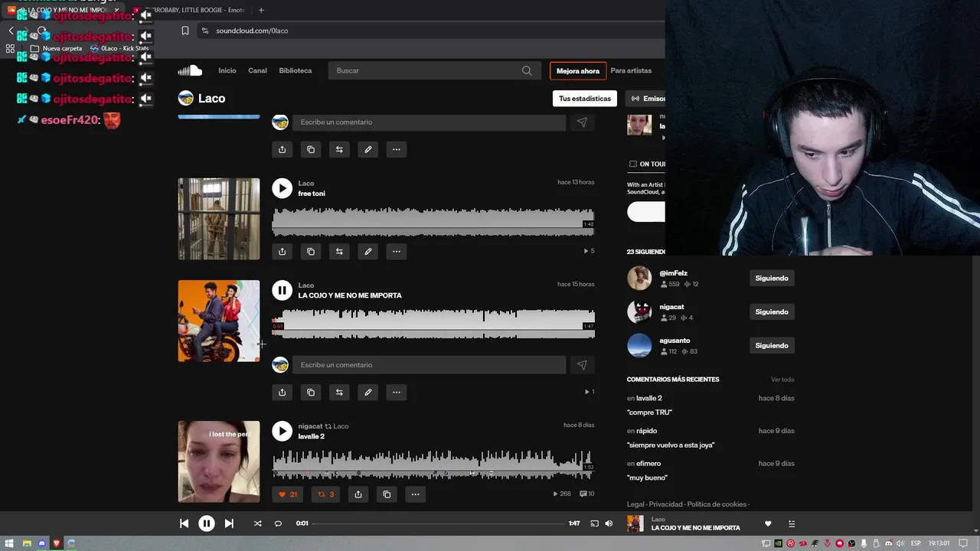The height and width of the screenshot is (551, 980).
Task: Open the cast to device icon
Action: (594, 523)
